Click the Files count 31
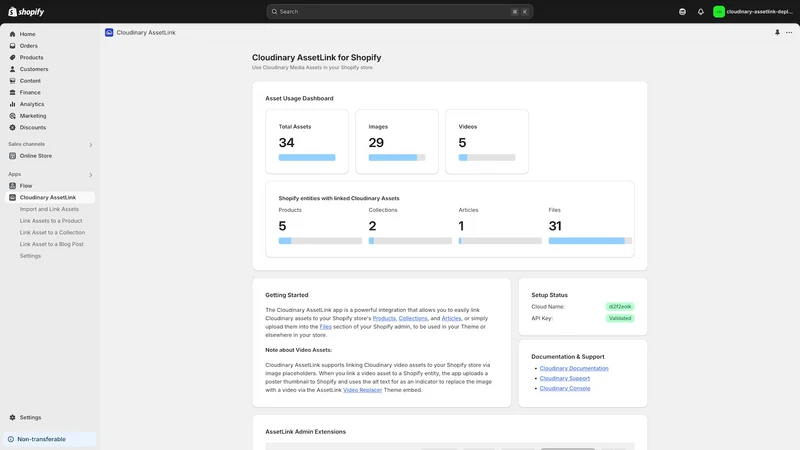This screenshot has width=800, height=450. pos(555,226)
